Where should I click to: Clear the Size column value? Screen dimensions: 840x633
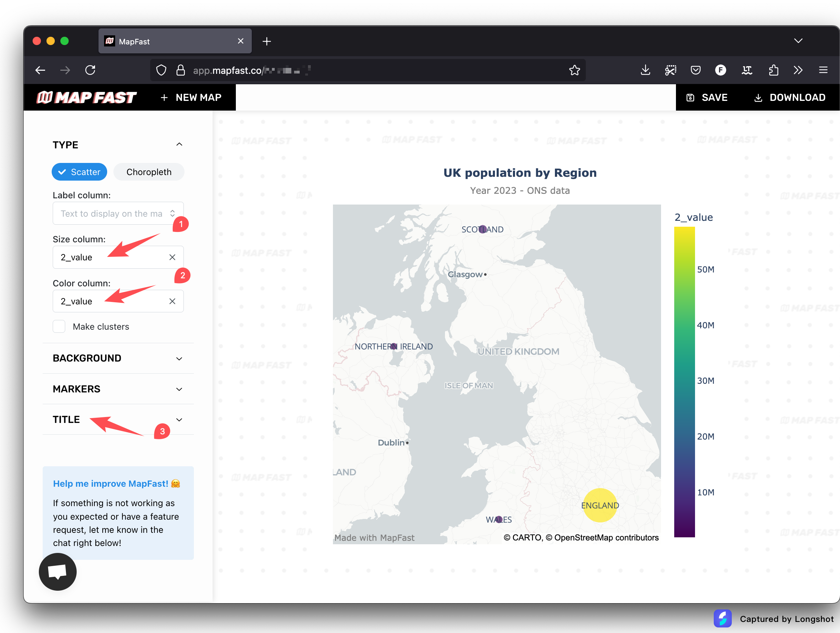coord(172,257)
